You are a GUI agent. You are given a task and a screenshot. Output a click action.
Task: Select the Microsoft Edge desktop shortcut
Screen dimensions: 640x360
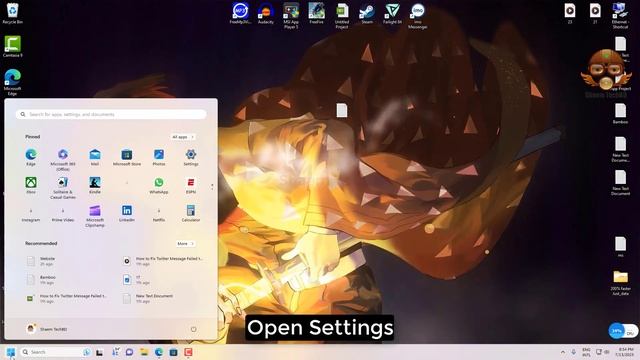tap(13, 82)
